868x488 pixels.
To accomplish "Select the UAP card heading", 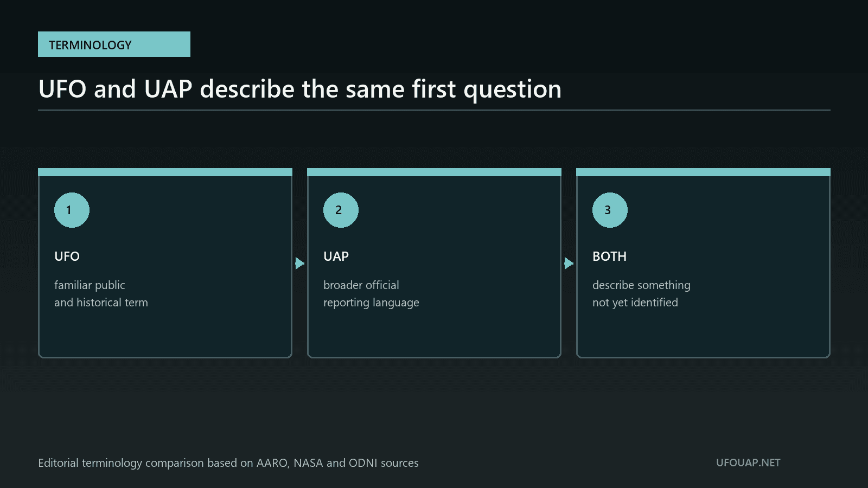I will pos(336,256).
